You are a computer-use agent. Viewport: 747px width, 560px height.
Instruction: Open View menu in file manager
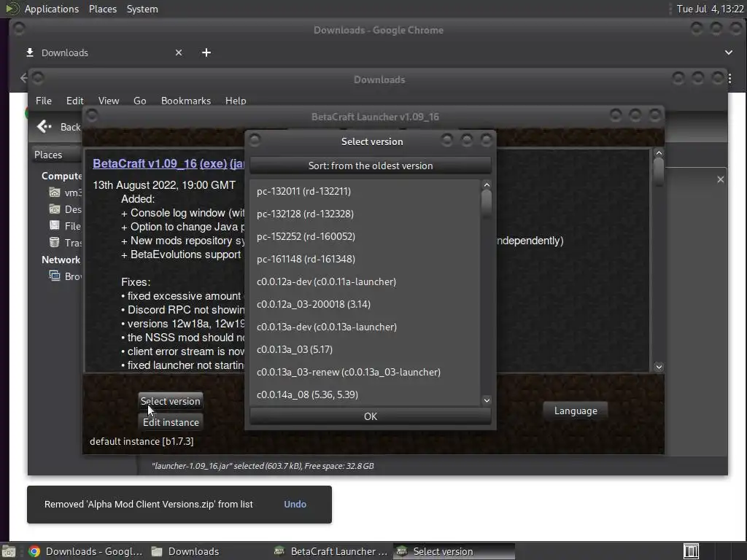109,101
